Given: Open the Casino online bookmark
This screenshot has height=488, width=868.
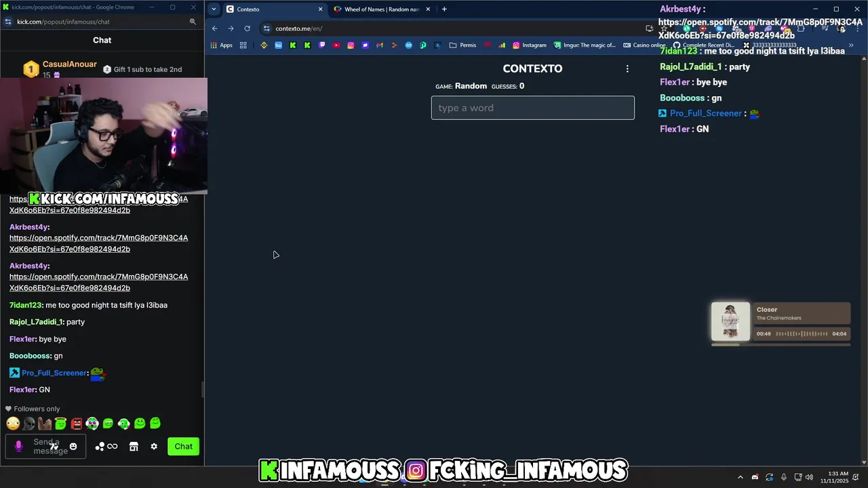Looking at the screenshot, I should pyautogui.click(x=644, y=45).
